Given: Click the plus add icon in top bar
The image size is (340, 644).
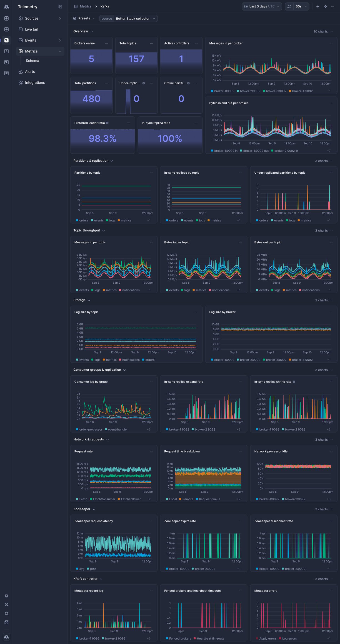Looking at the screenshot, I should [318, 6].
